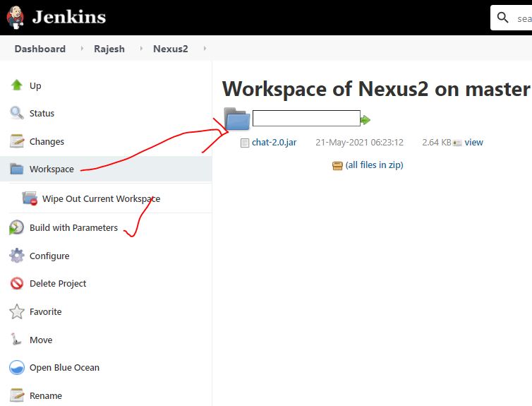Open the Status page
Viewport: 532px width, 406px height.
tap(42, 114)
